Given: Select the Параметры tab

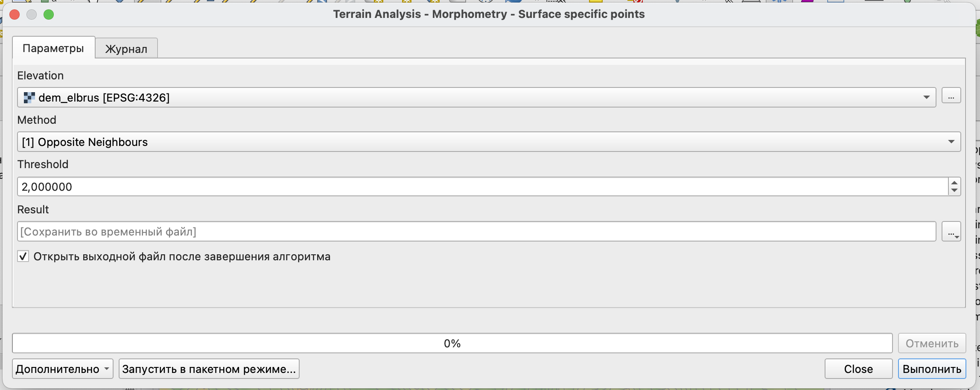Looking at the screenshot, I should click(x=53, y=48).
